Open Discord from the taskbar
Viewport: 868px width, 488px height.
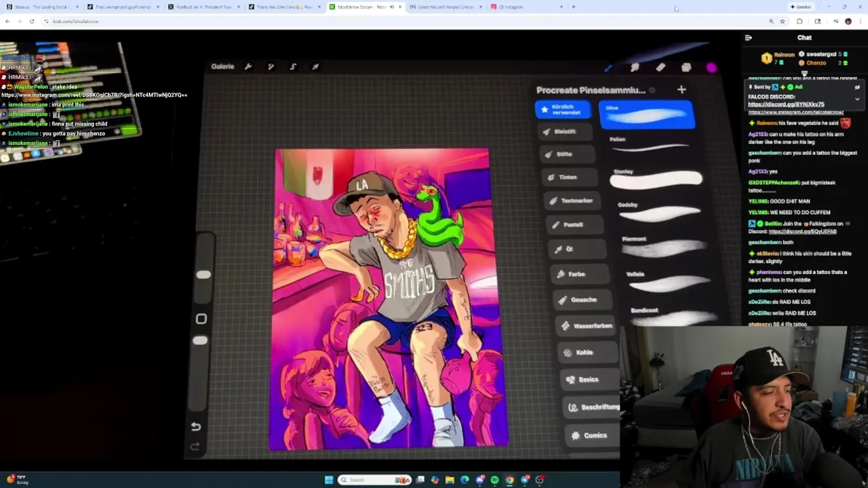(x=479, y=480)
